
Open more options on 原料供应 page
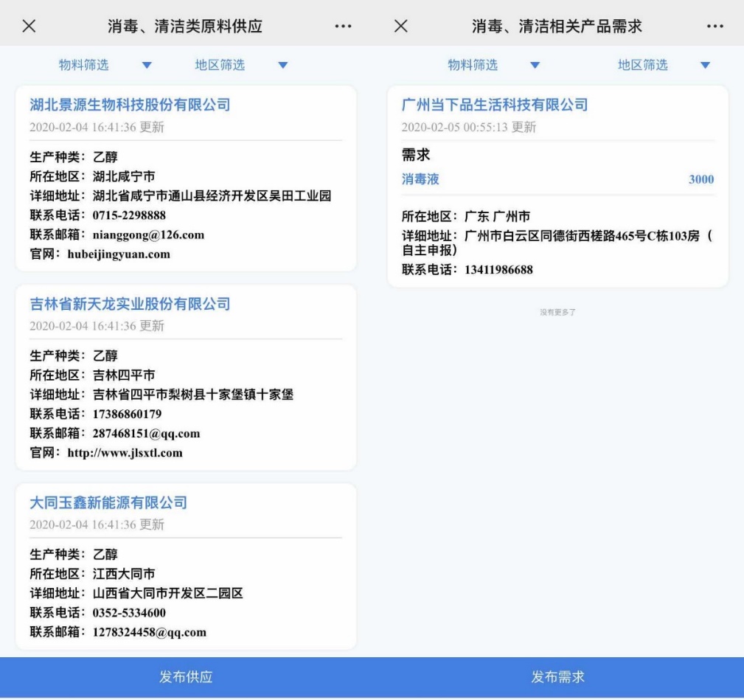[x=343, y=26]
